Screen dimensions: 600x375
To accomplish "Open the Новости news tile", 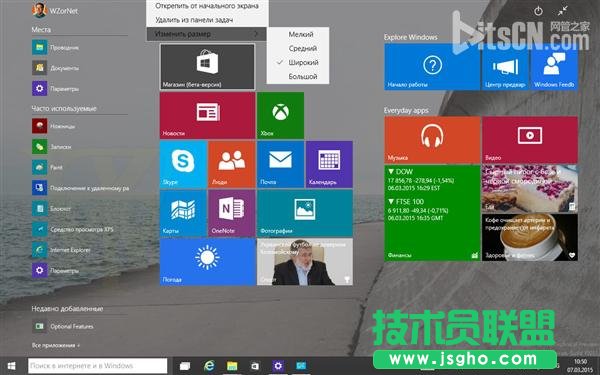I will (207, 115).
